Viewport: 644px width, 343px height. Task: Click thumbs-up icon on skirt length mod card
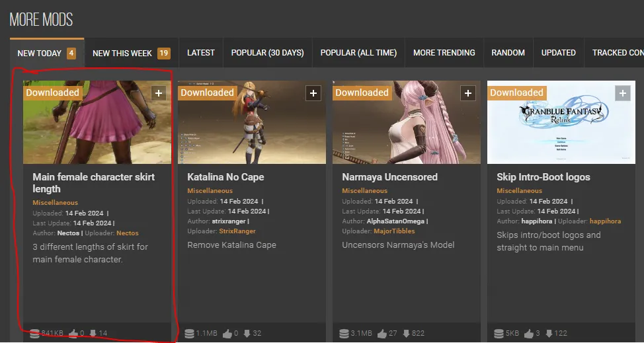tap(73, 334)
